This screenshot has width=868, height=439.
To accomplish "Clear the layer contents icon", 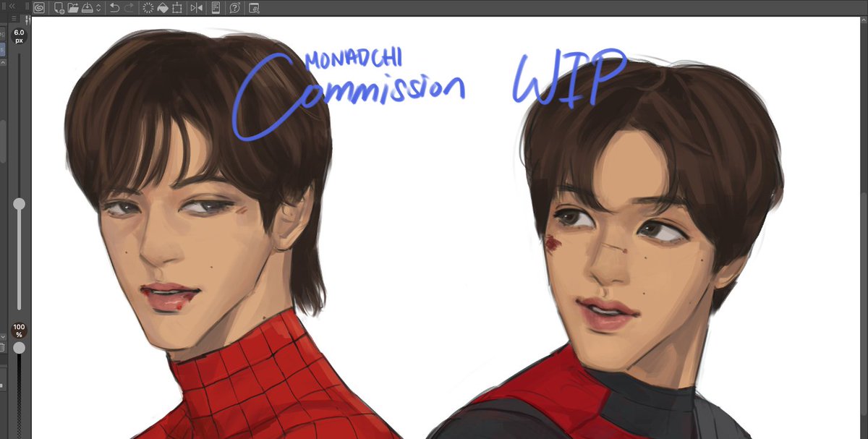I will pos(148,9).
